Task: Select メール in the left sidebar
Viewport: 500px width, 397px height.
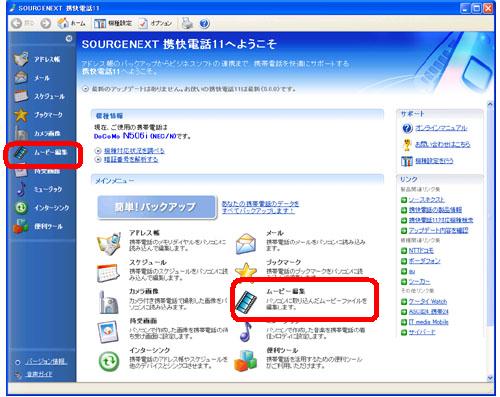Action: pyautogui.click(x=32, y=78)
